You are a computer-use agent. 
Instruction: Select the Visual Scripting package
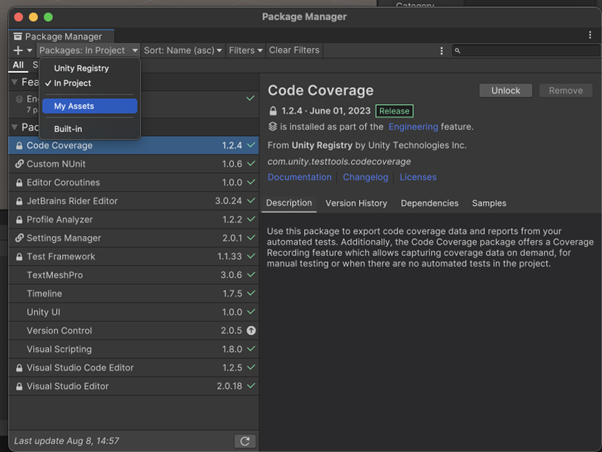coord(134,349)
